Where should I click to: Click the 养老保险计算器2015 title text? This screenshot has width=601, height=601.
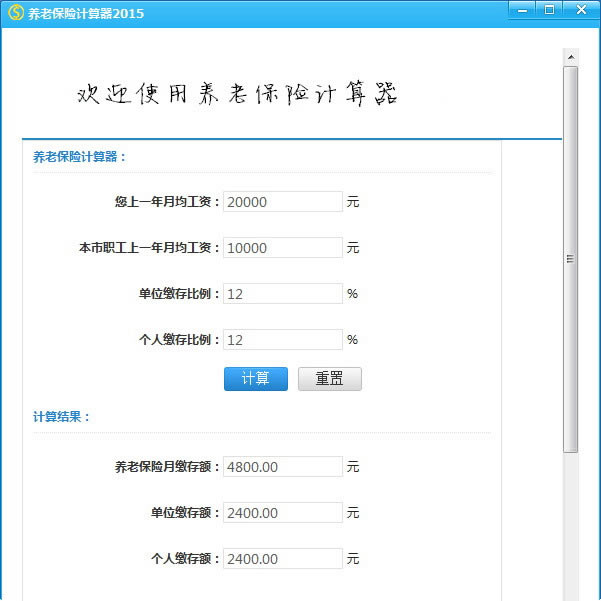pos(86,13)
